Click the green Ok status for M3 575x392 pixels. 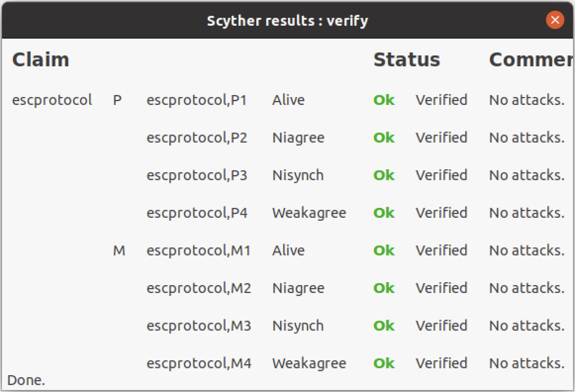[x=383, y=326]
